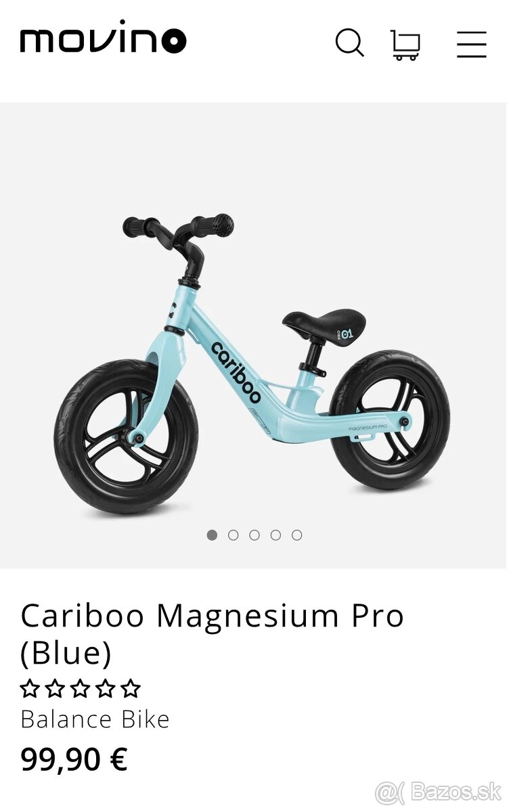
Task: Rate product with third star
Action: 80,689
